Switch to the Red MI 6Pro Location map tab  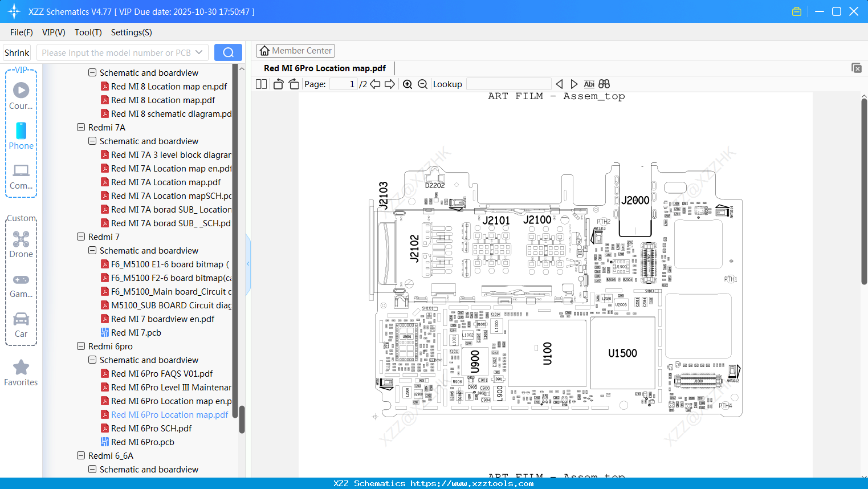[324, 68]
